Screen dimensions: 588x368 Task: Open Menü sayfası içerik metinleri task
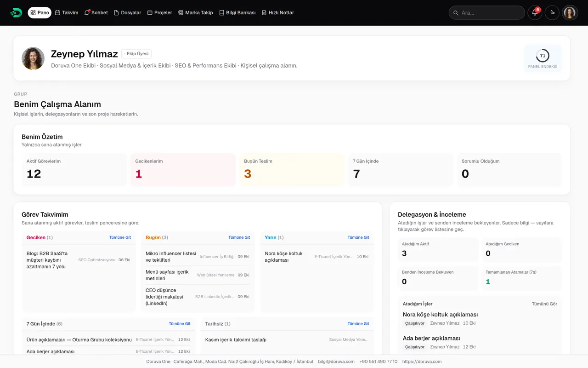(198, 275)
